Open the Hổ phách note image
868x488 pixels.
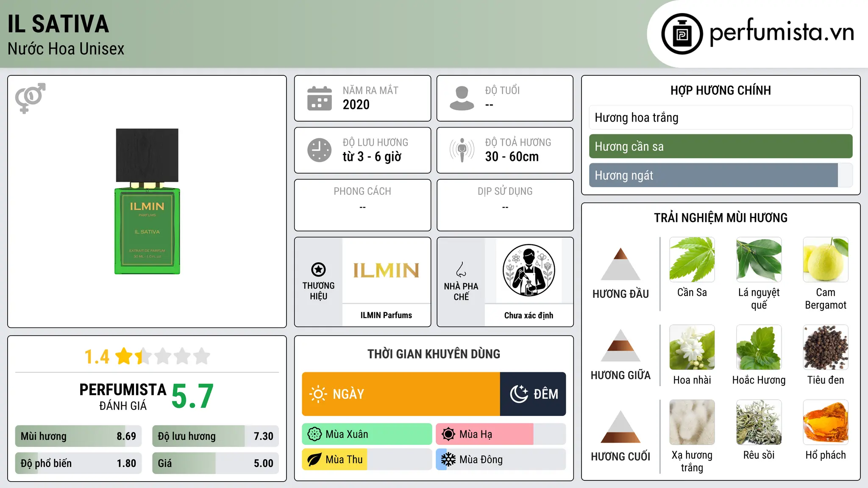coord(826,422)
